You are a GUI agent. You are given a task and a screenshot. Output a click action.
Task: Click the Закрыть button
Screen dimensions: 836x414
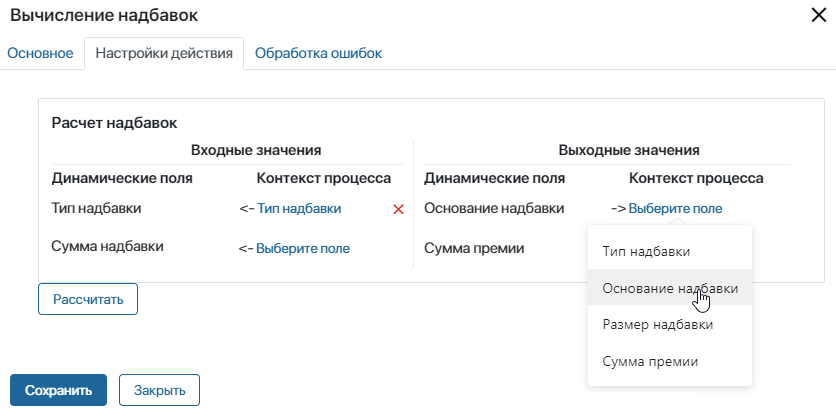159,390
